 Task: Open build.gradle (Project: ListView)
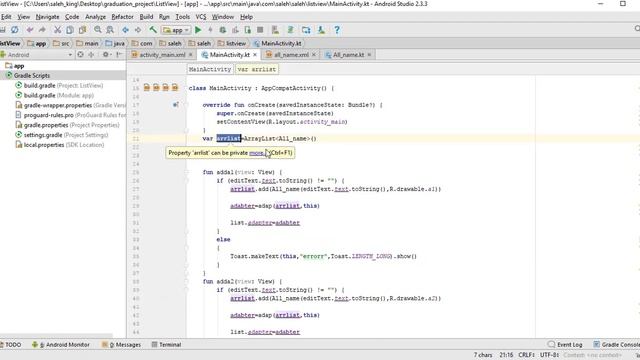[x=60, y=85]
